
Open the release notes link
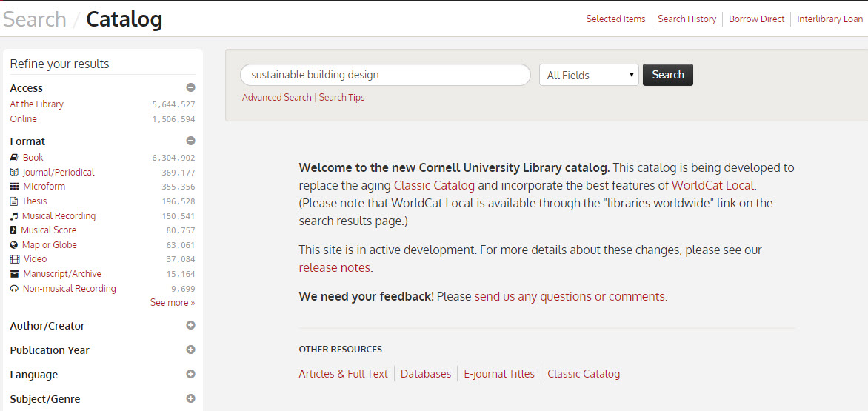(334, 268)
